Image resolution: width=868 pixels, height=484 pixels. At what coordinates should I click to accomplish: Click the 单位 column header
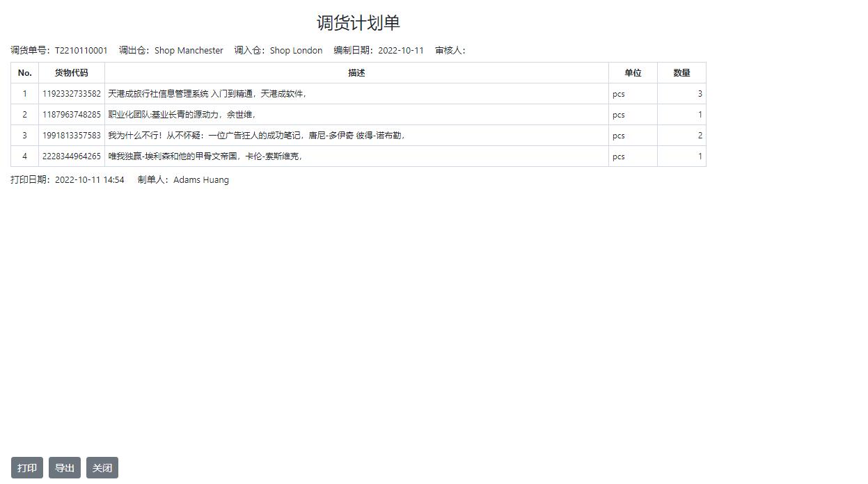pyautogui.click(x=633, y=73)
